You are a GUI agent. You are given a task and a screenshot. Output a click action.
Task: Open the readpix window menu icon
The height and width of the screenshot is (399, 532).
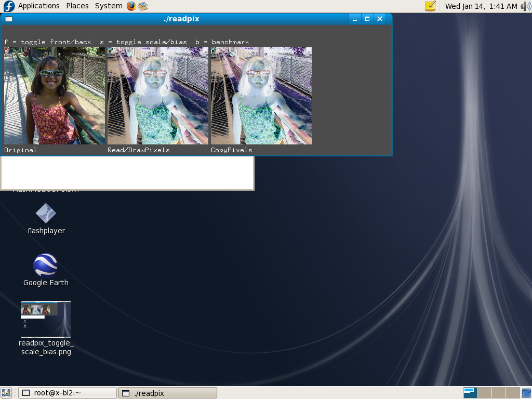[x=9, y=19]
